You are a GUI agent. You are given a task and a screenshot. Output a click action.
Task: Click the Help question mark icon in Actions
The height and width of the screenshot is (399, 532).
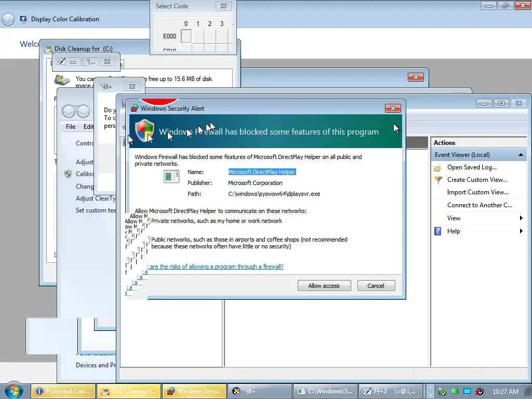coord(437,231)
